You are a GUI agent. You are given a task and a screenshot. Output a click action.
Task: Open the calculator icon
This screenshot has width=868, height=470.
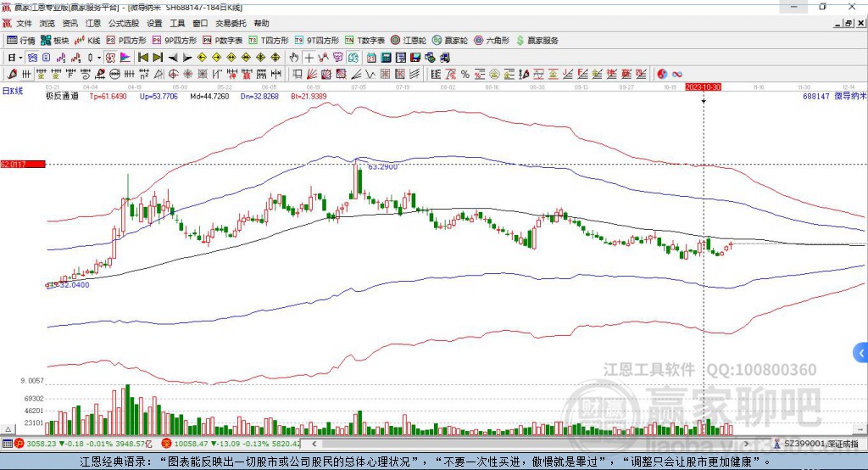[x=386, y=58]
